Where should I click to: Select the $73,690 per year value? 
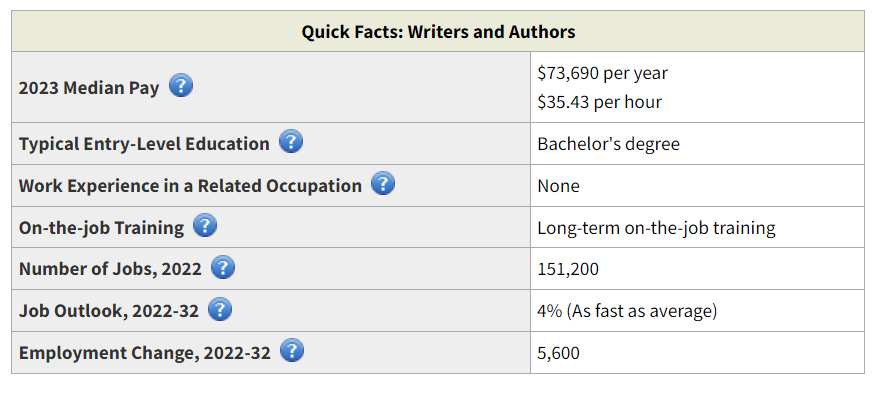pyautogui.click(x=602, y=73)
